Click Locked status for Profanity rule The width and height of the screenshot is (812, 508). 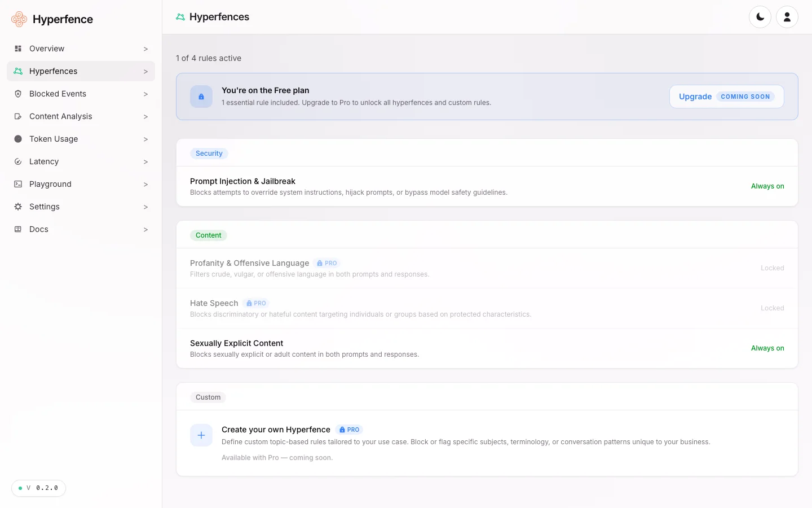pos(772,268)
